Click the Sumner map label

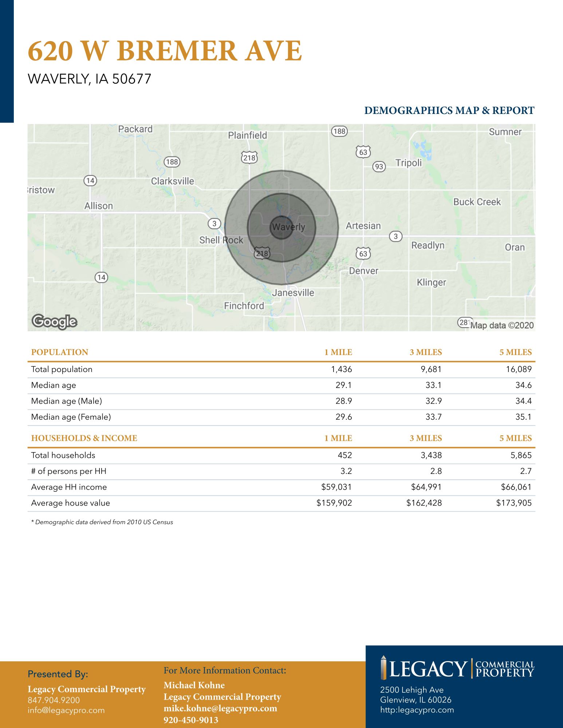pos(505,132)
